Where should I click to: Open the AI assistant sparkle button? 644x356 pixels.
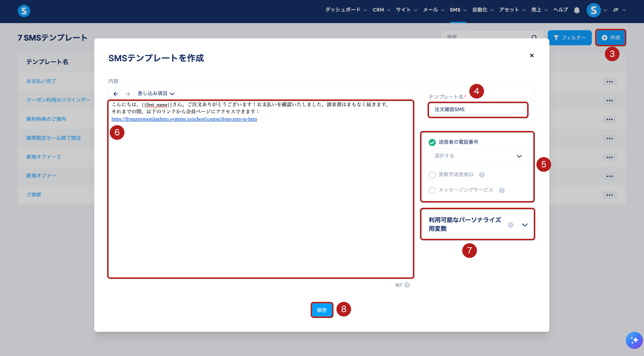point(634,340)
